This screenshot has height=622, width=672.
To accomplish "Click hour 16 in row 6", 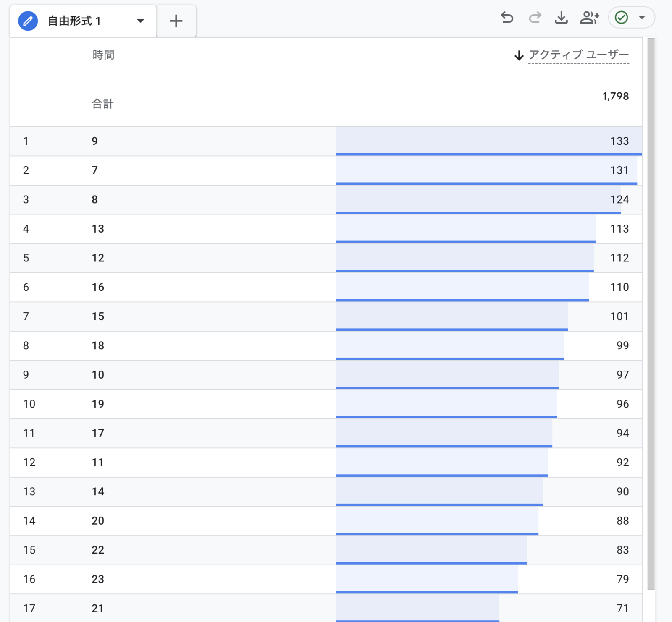I will [98, 287].
